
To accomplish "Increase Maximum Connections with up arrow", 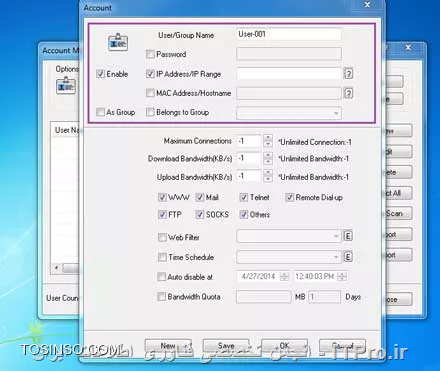I will coord(268,138).
